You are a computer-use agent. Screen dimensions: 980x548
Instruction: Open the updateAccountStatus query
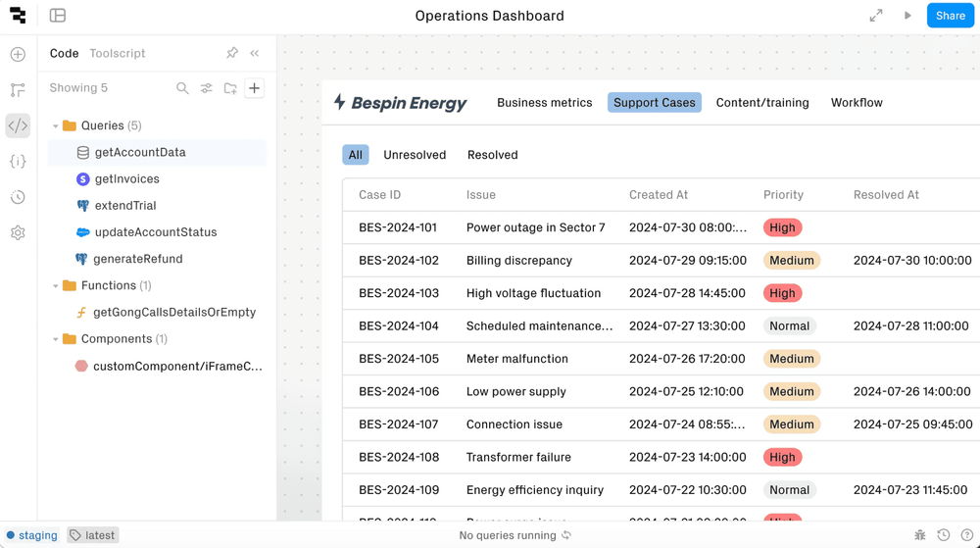(x=157, y=232)
